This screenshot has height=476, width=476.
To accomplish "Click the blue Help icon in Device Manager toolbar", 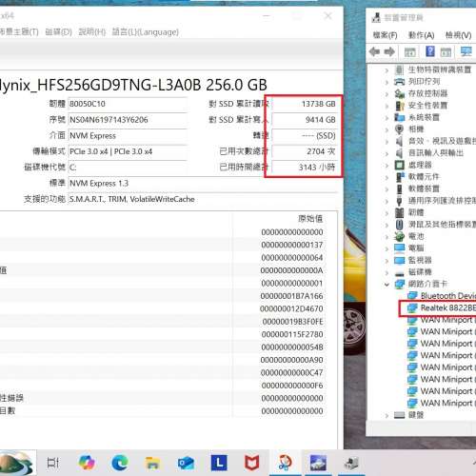I will [x=430, y=51].
